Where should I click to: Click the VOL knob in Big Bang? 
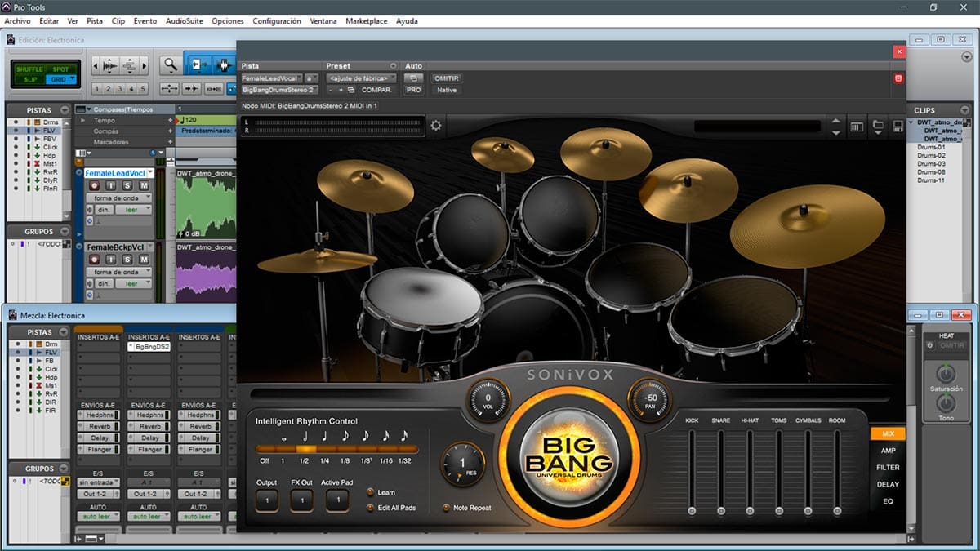(x=488, y=399)
